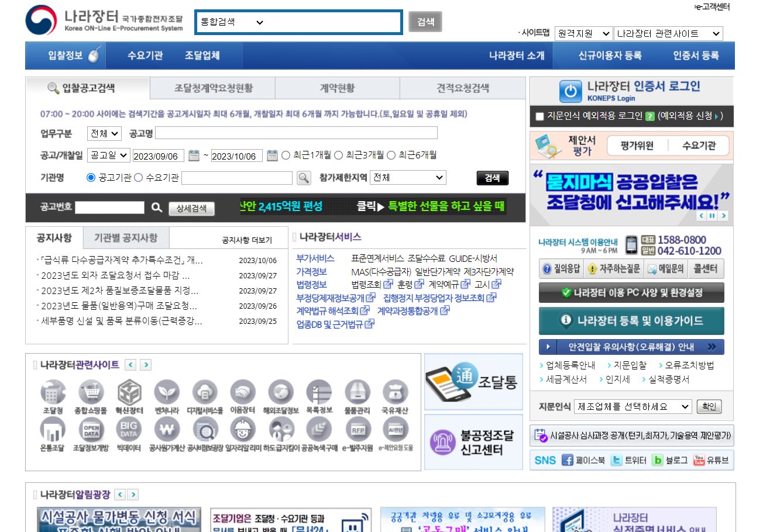Select the 최근1개월 radio button
763x532 pixels.
[x=286, y=155]
